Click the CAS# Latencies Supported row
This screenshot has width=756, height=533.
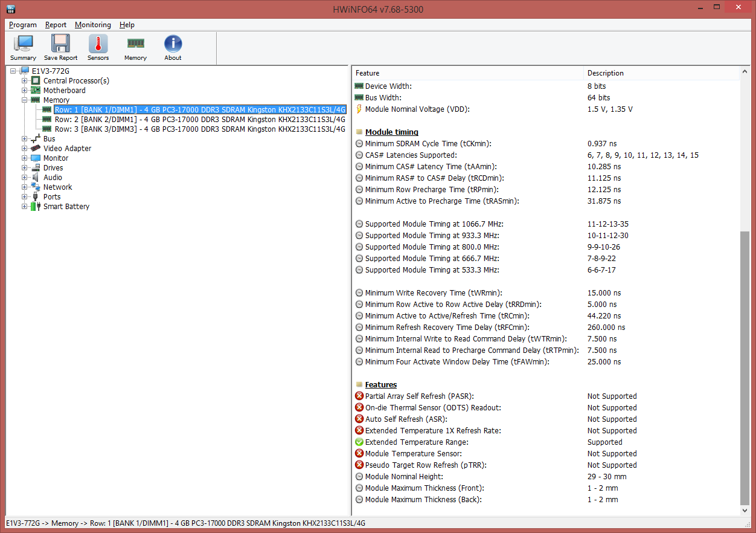tap(546, 155)
